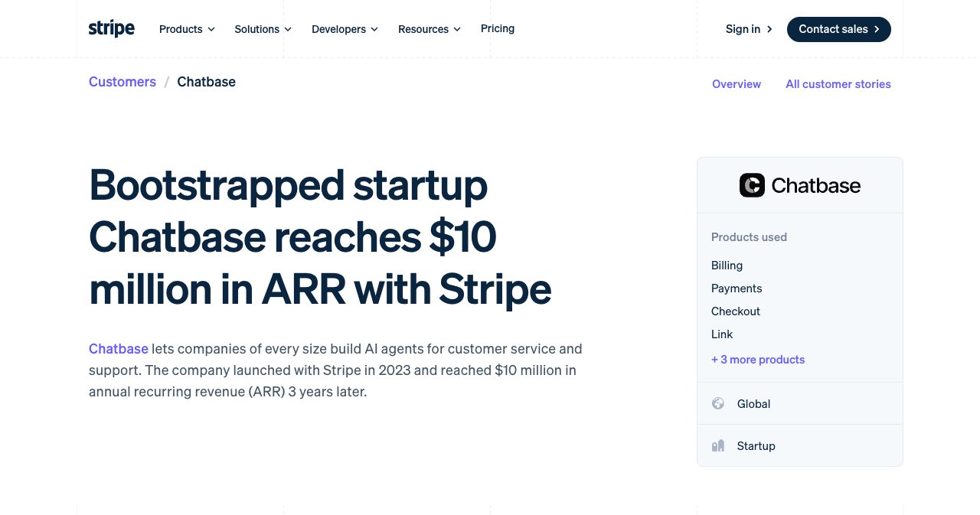Click the Products used heading
The width and height of the screenshot is (980, 515).
click(749, 237)
